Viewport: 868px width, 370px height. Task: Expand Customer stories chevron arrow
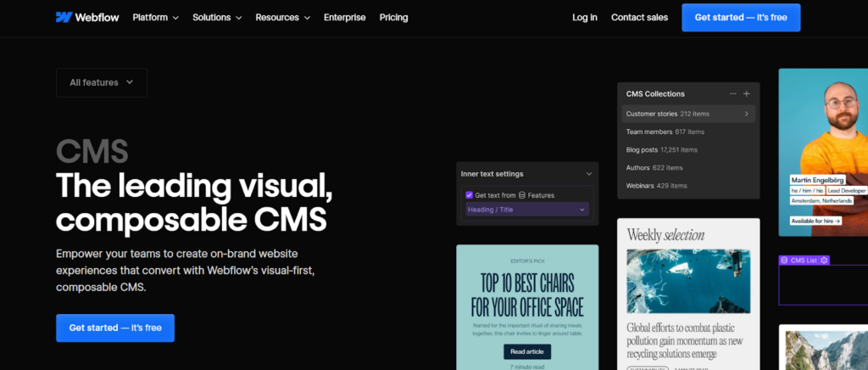[x=746, y=114]
